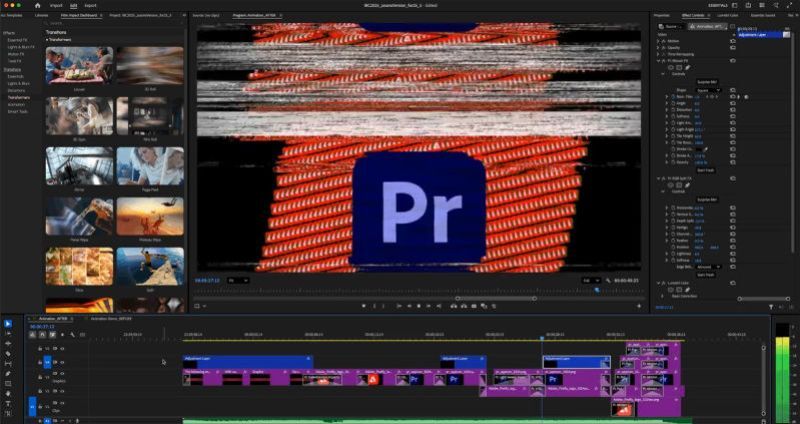
Task: Click the Extract button in Program monitor
Action: (463, 306)
